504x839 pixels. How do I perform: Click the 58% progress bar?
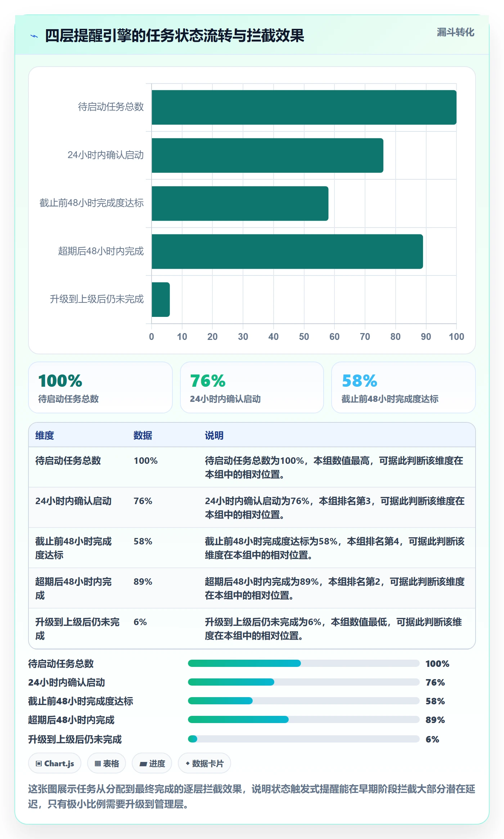[x=303, y=701]
